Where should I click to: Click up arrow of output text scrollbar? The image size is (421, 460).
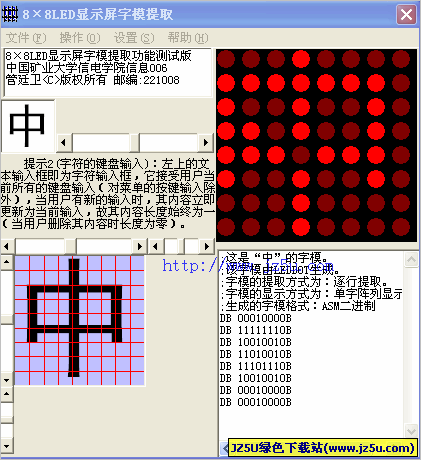[x=411, y=259]
